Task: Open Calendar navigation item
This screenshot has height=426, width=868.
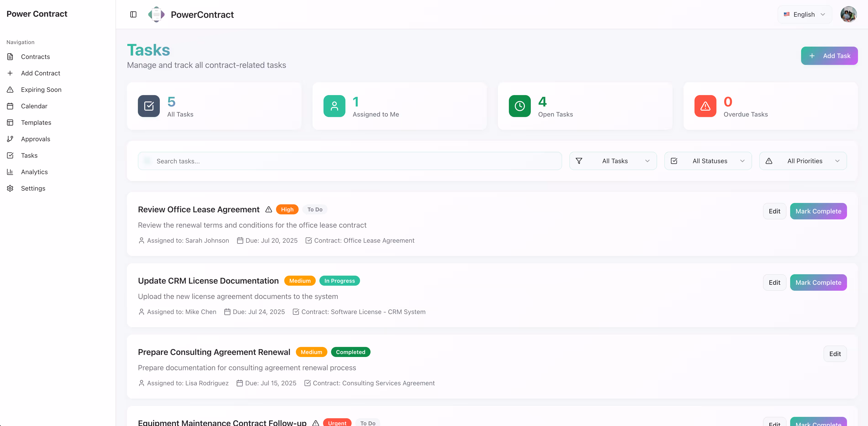Action: pos(34,106)
